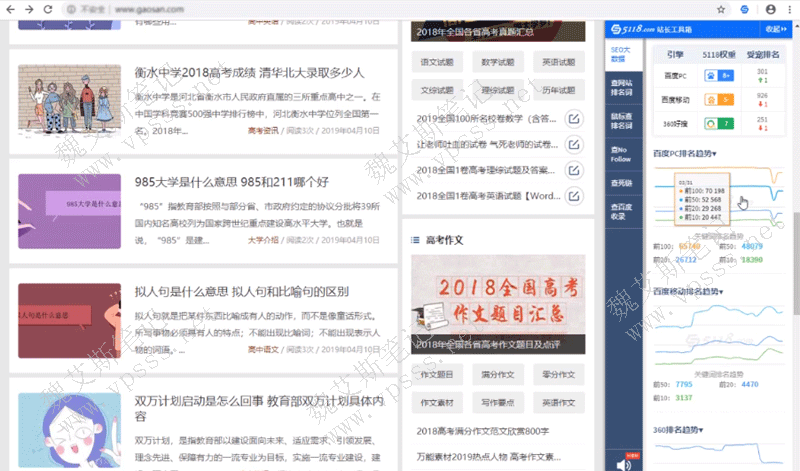
Task: Click the list icon beside 高考作文 heading
Action: click(x=415, y=240)
